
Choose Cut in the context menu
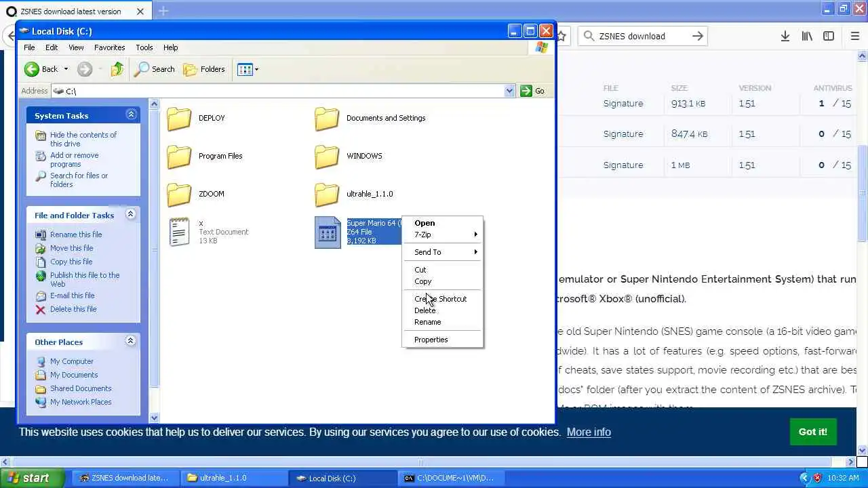click(x=443, y=270)
